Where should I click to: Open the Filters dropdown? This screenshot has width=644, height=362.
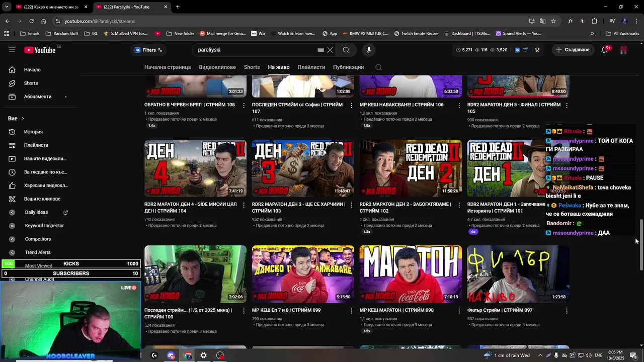point(148,50)
